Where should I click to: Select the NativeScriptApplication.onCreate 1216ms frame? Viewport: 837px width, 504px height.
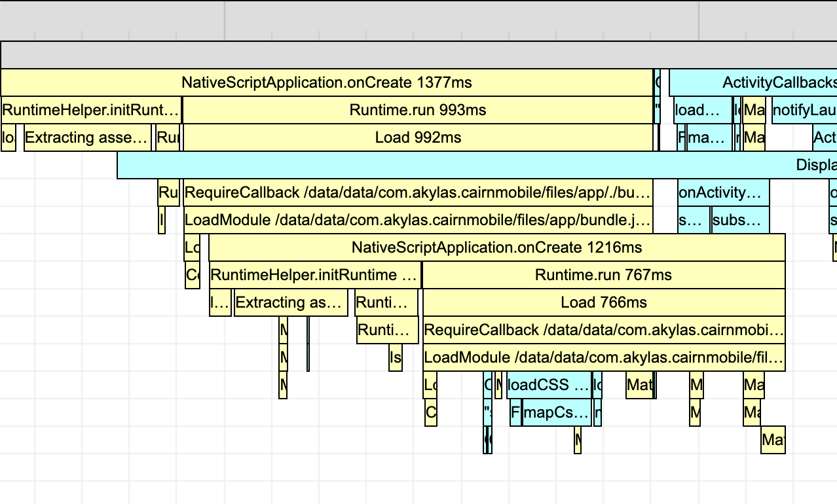(496, 247)
